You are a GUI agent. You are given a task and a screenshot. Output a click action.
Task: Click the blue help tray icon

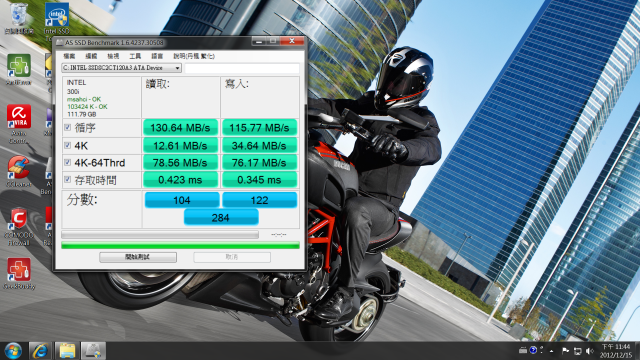pyautogui.click(x=533, y=350)
